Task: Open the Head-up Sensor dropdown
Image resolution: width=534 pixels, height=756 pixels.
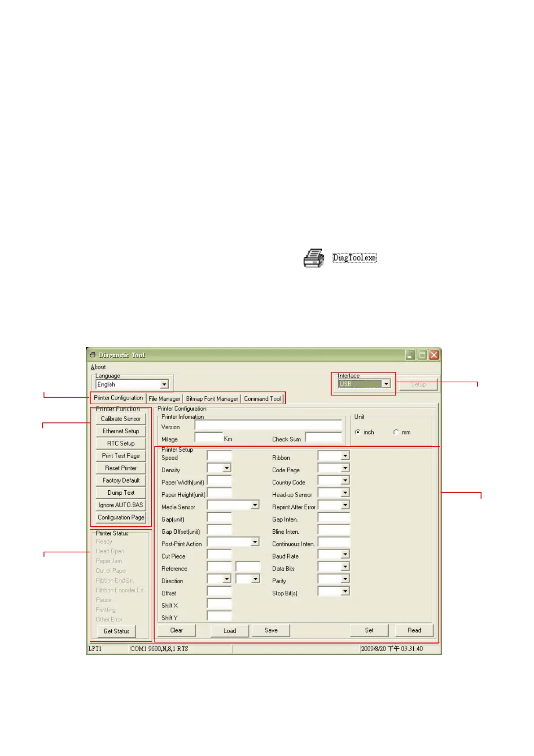Action: click(345, 493)
